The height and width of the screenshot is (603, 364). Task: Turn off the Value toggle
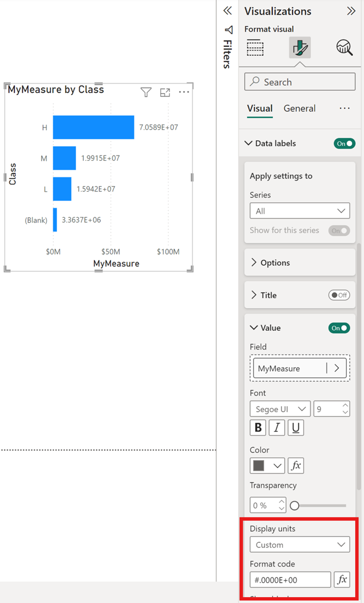point(339,328)
